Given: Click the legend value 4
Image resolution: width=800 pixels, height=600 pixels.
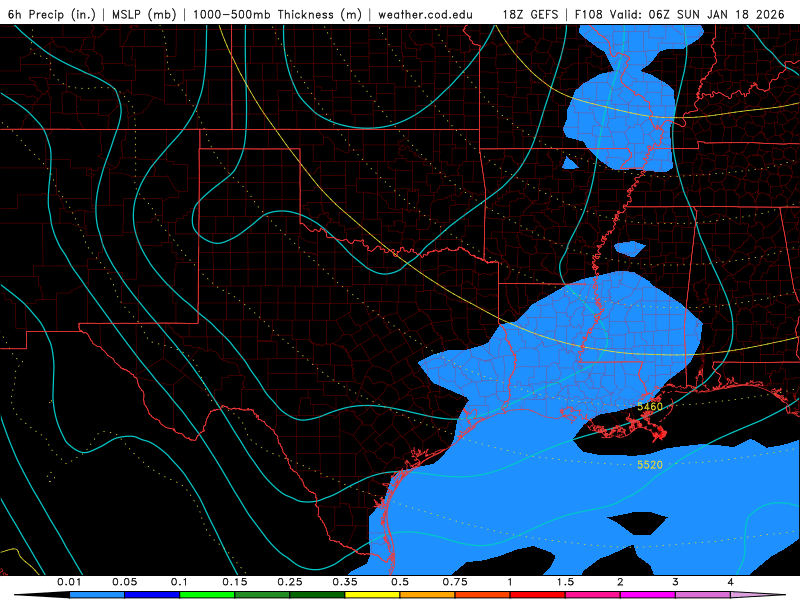Looking at the screenshot, I should tap(731, 582).
